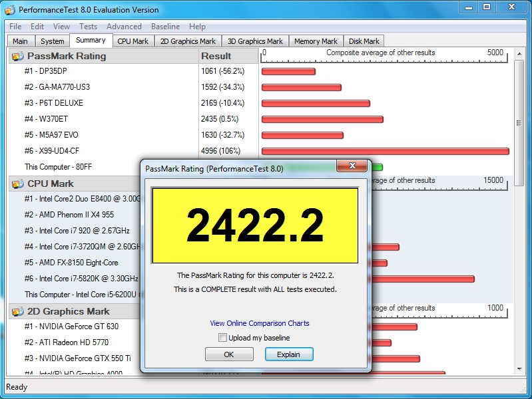The height and width of the screenshot is (399, 532).
Task: Click the CPU Mark section header icon
Action: (x=17, y=184)
